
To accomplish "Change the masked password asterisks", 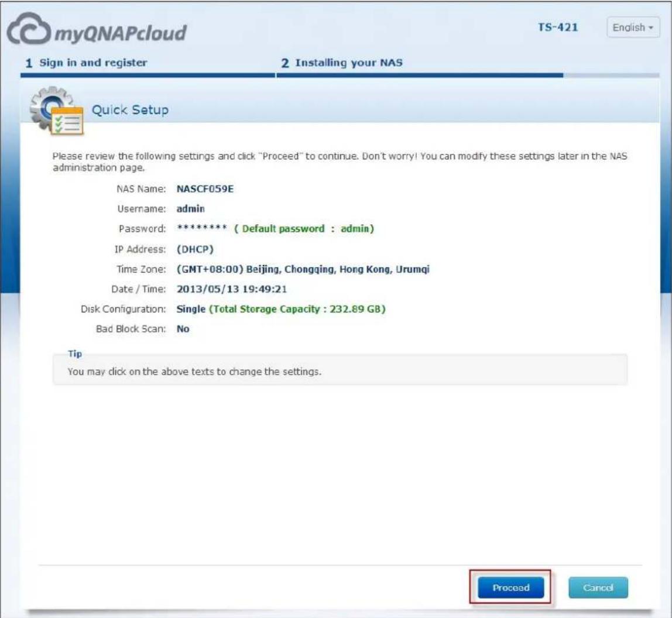I will coord(202,228).
